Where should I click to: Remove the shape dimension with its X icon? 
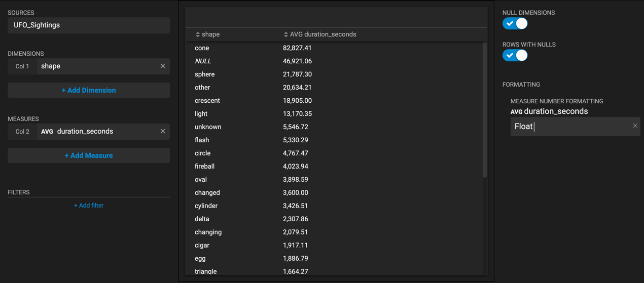(x=163, y=66)
